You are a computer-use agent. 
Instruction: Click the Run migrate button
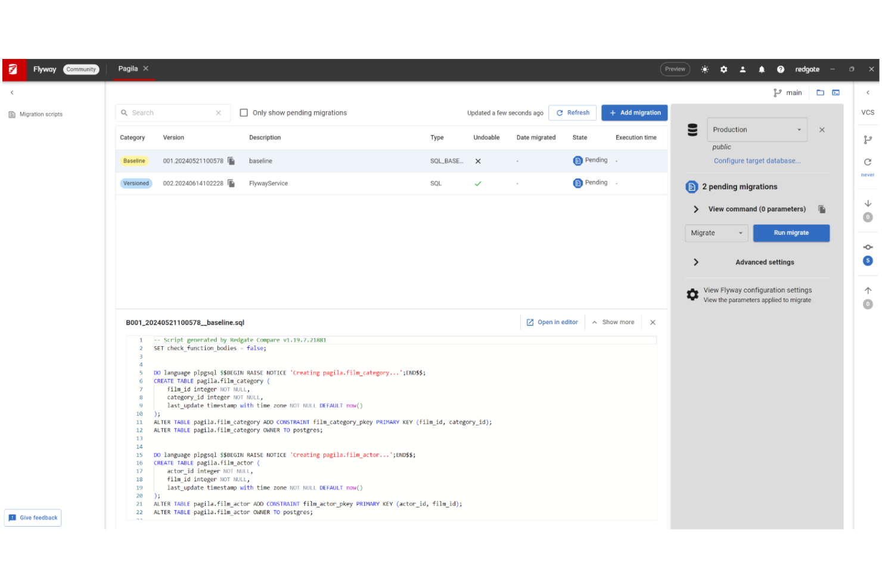click(x=791, y=232)
